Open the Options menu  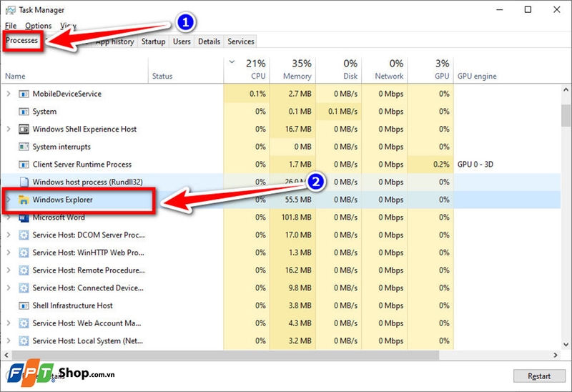[39, 26]
